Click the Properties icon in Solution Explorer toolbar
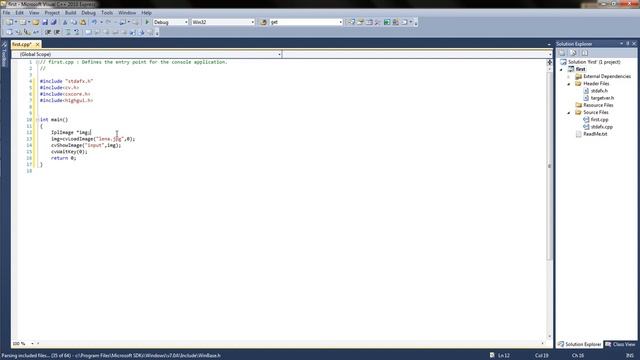Viewport: 640px width, 360px height. pos(562,53)
